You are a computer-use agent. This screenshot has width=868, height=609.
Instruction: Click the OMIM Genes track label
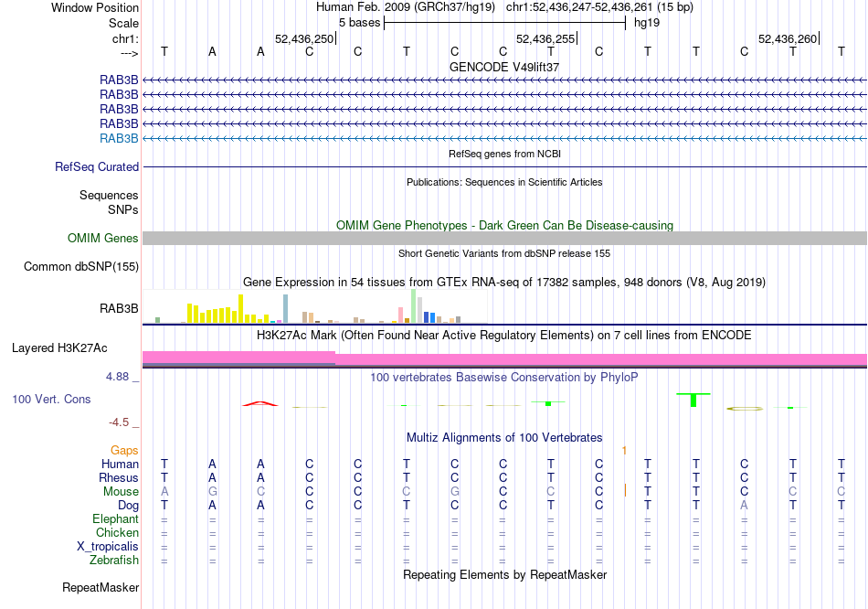coord(103,239)
